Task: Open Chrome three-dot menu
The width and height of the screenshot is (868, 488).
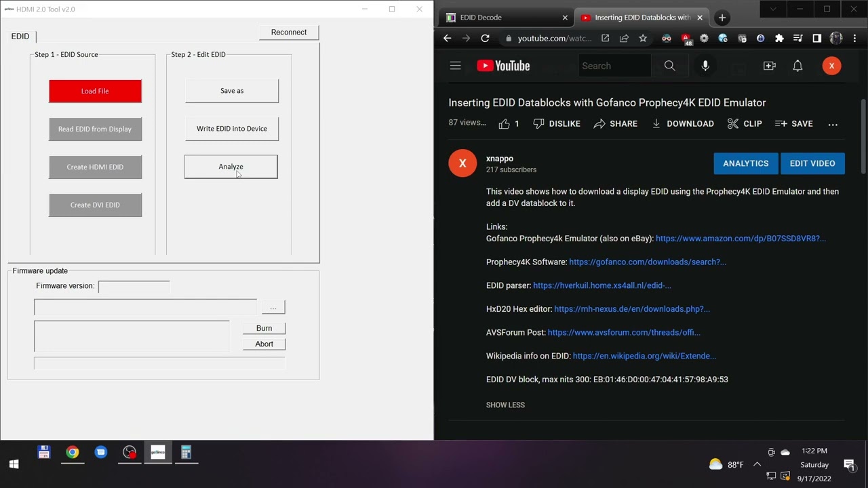Action: pos(854,39)
